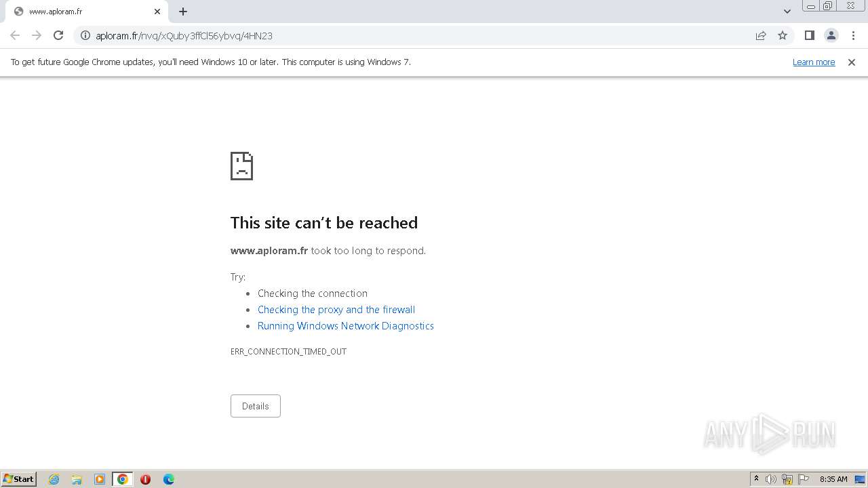Click the sad page error icon
The image size is (868, 488).
tap(242, 166)
